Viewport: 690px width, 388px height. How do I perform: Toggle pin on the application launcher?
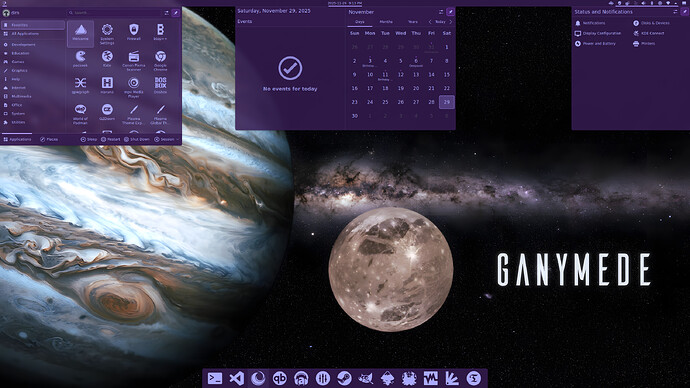pyautogui.click(x=176, y=13)
